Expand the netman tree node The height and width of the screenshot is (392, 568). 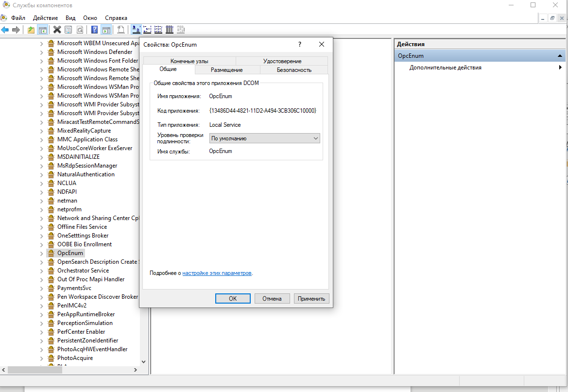(x=42, y=201)
